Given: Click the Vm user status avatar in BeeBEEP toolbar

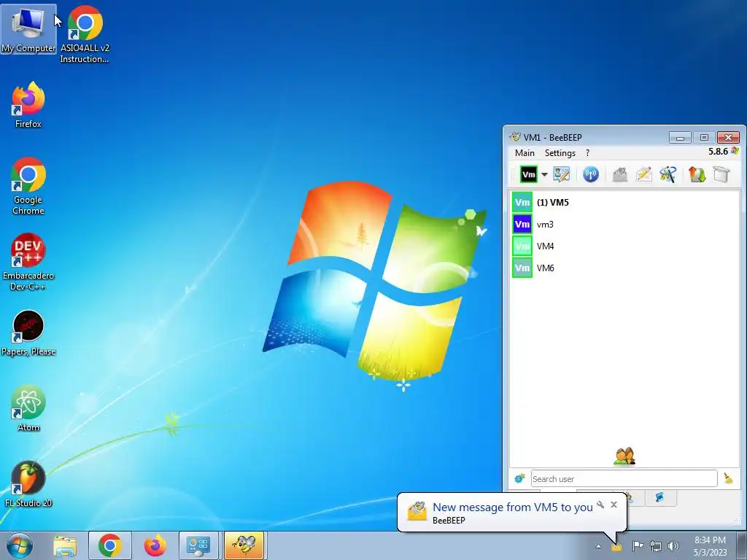Looking at the screenshot, I should click(528, 175).
